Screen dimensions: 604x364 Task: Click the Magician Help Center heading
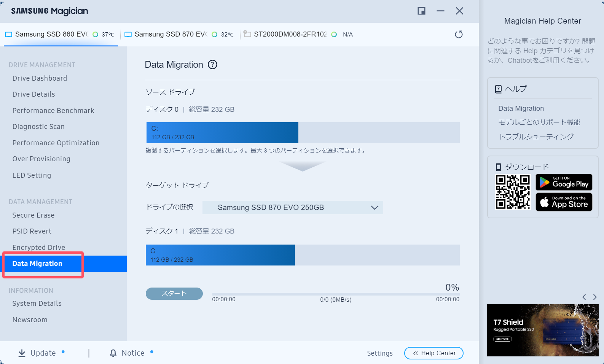click(x=543, y=21)
